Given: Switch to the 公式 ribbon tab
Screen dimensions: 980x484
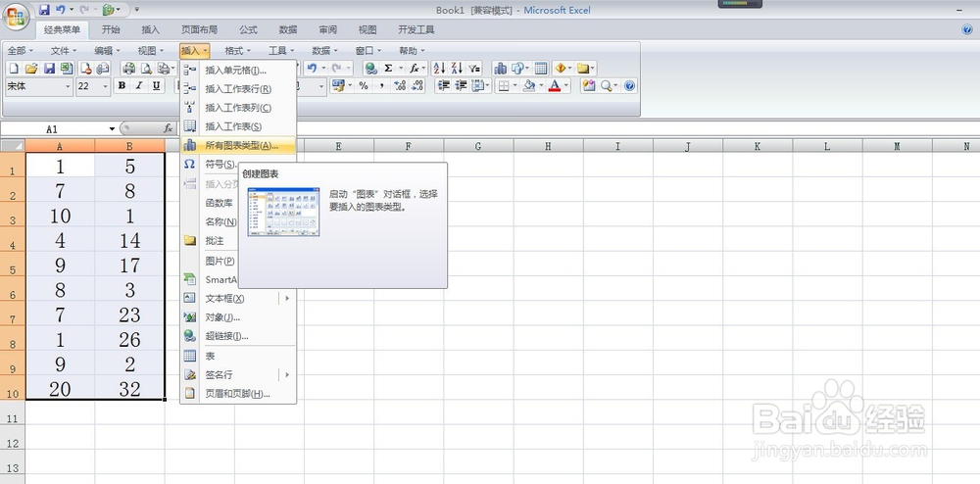Looking at the screenshot, I should 248,29.
